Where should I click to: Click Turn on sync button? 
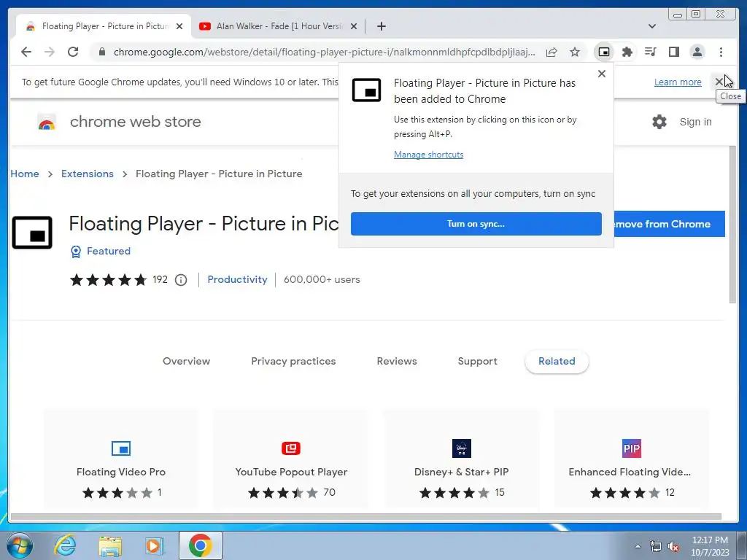pos(476,224)
